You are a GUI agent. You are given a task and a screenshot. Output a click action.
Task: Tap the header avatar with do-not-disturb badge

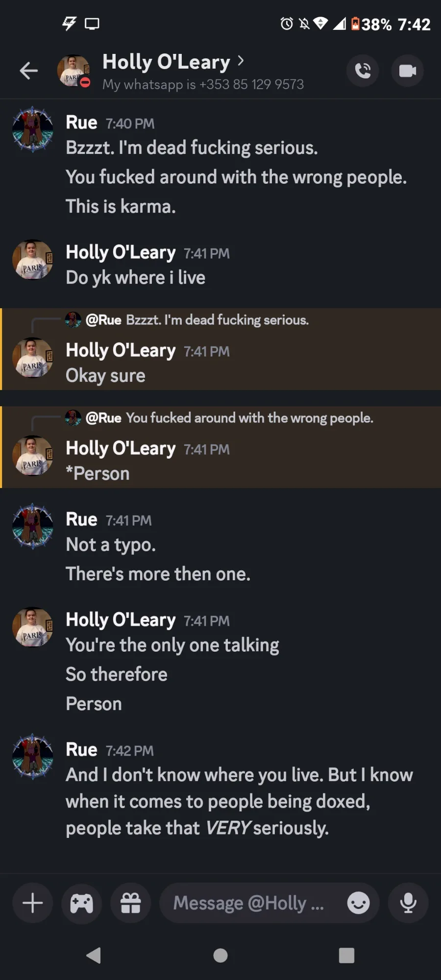74,71
